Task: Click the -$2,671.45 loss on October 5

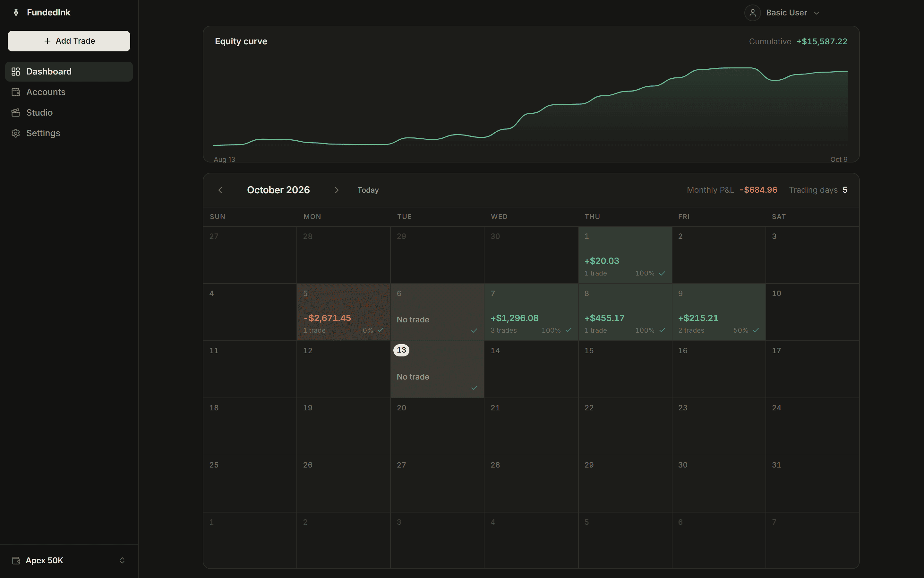Action: click(x=327, y=318)
